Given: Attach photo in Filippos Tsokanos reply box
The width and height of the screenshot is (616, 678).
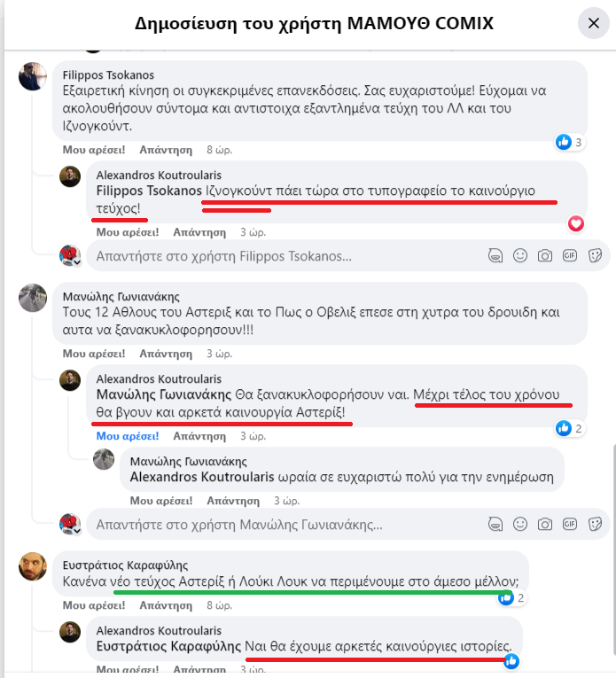Looking at the screenshot, I should pyautogui.click(x=545, y=255).
